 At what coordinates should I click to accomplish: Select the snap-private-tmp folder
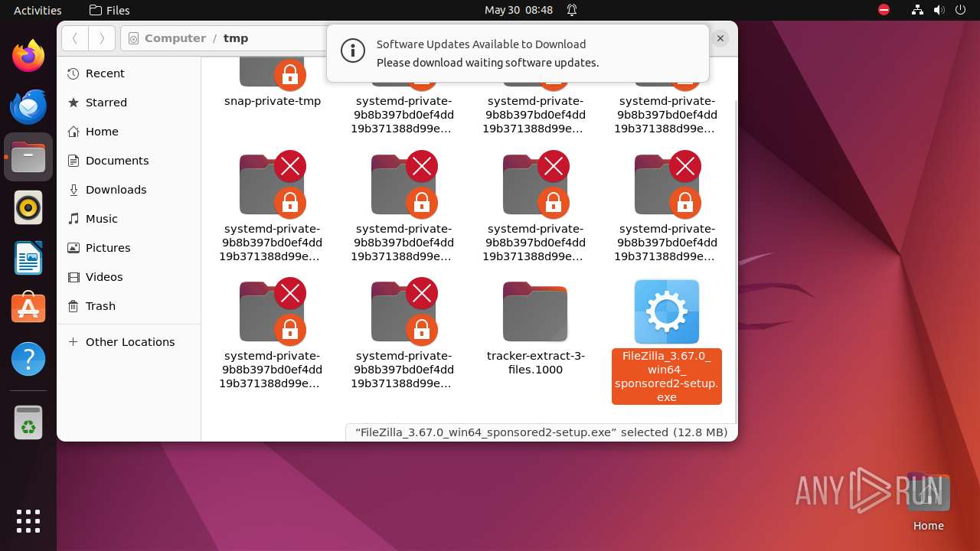pyautogui.click(x=273, y=73)
